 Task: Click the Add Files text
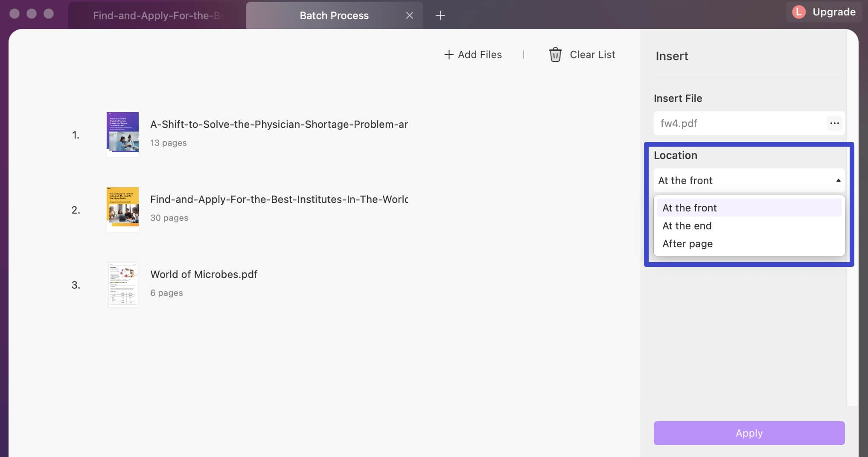pyautogui.click(x=480, y=55)
